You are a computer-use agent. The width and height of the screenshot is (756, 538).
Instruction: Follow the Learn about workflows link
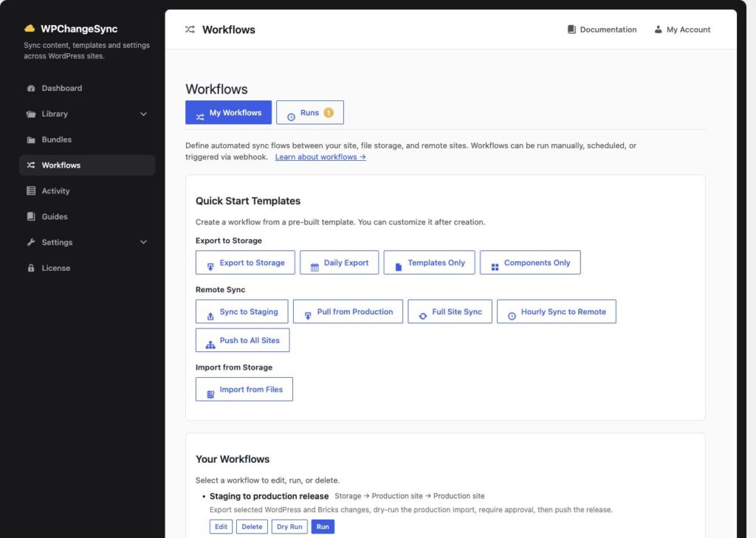click(x=320, y=156)
